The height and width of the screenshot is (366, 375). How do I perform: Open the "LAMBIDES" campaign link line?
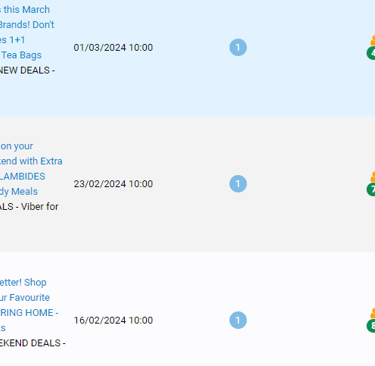pyautogui.click(x=23, y=176)
